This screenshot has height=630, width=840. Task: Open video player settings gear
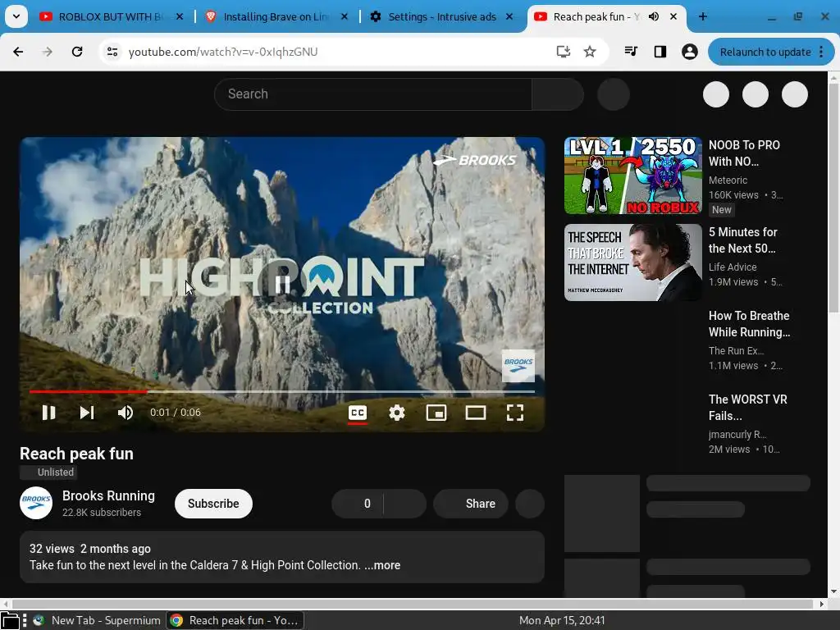(x=397, y=413)
